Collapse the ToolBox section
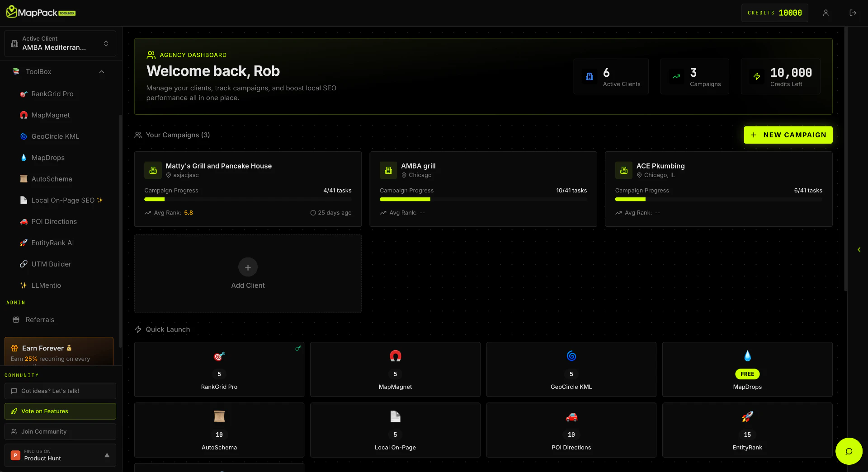The width and height of the screenshot is (868, 472). click(x=101, y=71)
